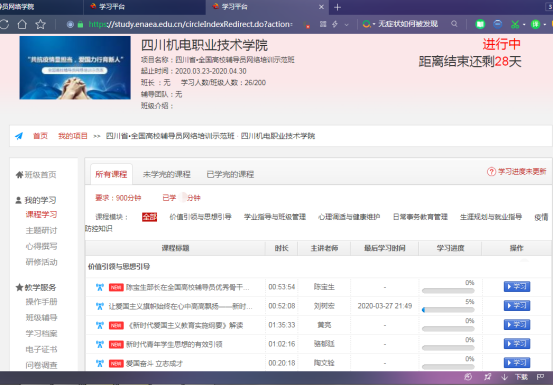Click the help icon beside 学习进度未更新

(x=491, y=172)
